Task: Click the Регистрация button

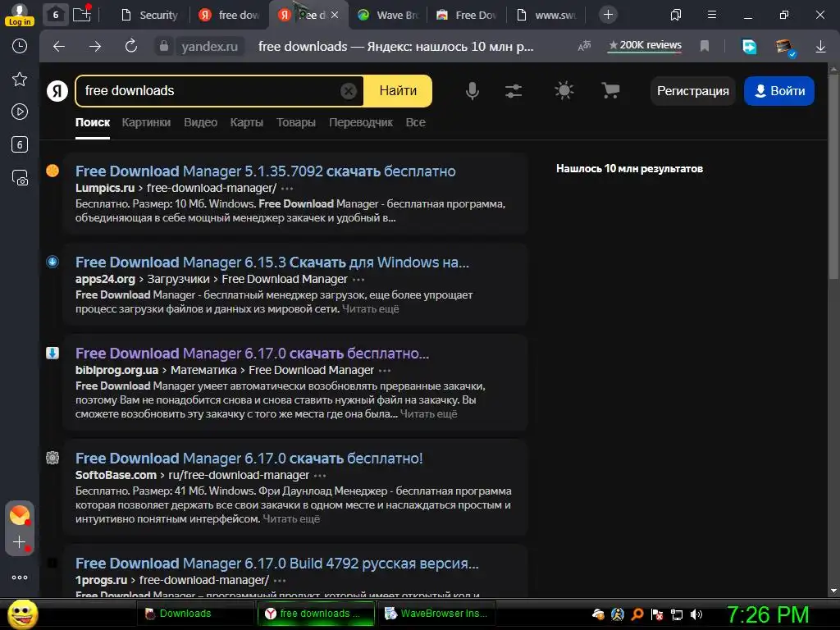Action: (x=692, y=91)
